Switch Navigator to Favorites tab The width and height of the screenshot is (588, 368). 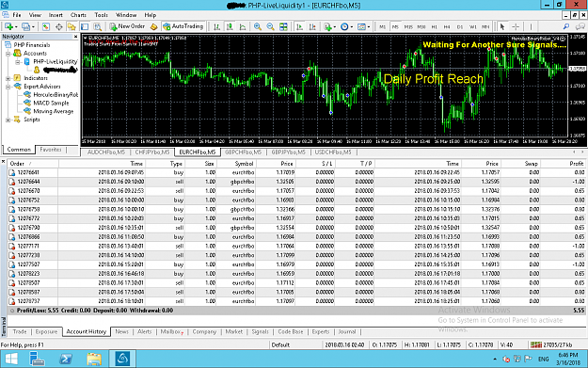50,150
